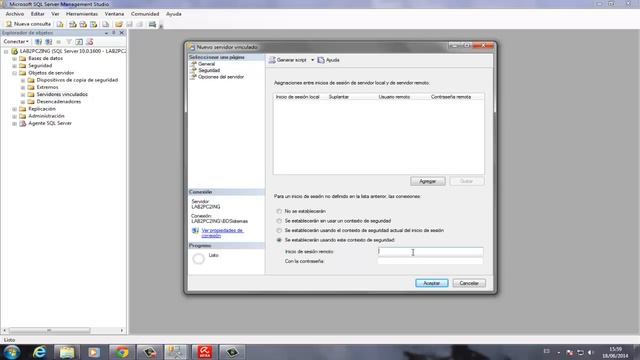Click the object explorer horizontal scrollbar right arrow
This screenshot has width=640, height=360.
coord(122,331)
